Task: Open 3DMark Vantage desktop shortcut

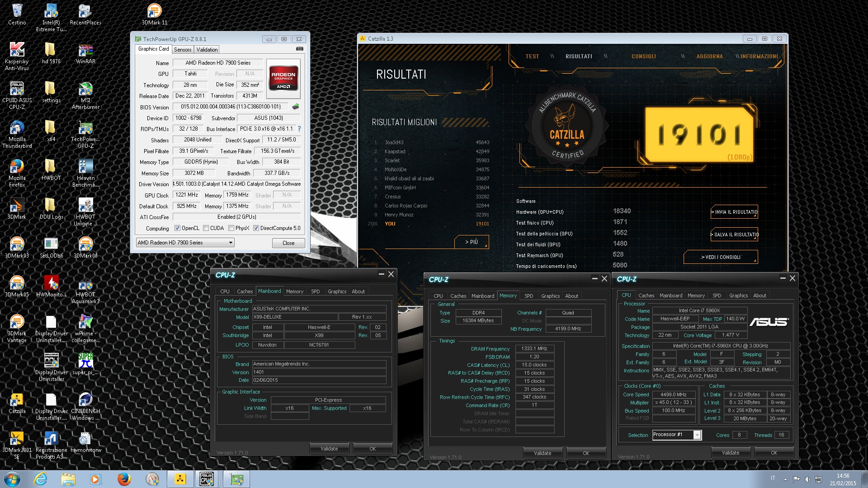Action: coord(17,328)
